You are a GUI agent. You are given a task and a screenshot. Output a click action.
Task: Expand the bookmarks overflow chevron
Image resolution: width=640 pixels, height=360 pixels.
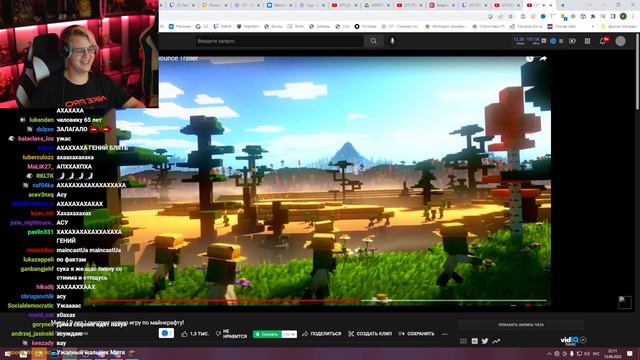[x=593, y=26]
